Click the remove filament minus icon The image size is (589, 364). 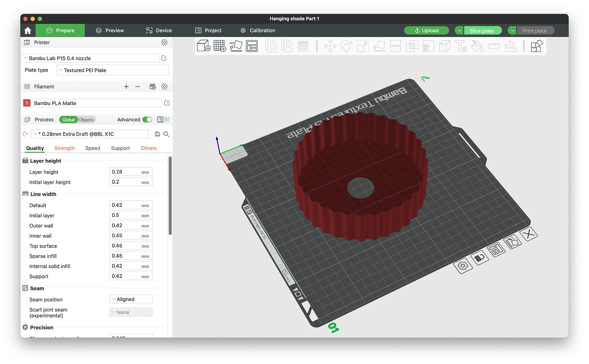[137, 87]
